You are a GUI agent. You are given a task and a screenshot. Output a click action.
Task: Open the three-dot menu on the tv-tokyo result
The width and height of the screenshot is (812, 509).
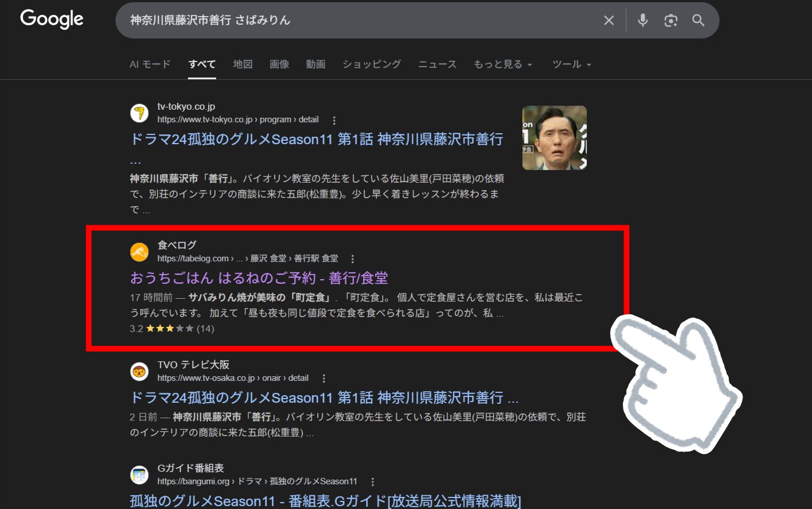[334, 120]
